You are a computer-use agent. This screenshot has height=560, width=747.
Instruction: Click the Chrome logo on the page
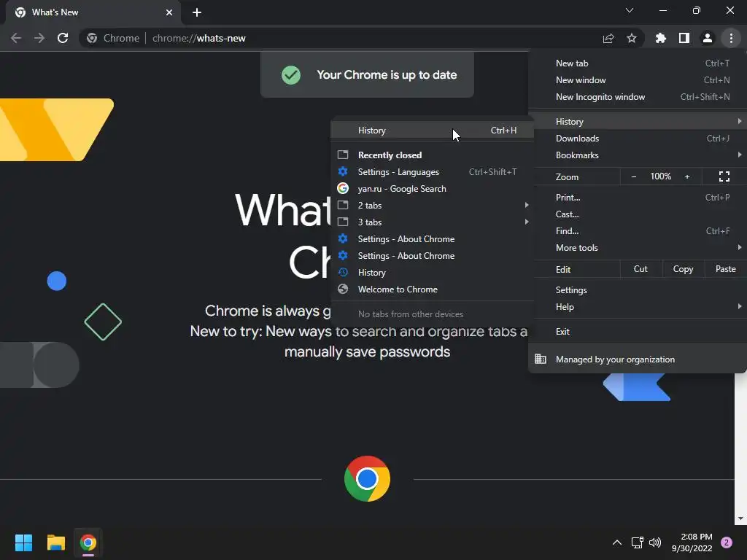[x=367, y=478]
